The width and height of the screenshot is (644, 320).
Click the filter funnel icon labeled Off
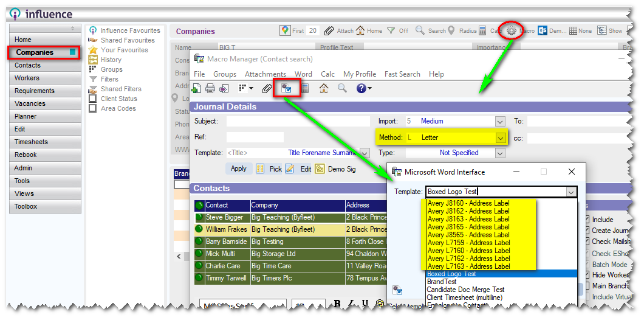[391, 30]
